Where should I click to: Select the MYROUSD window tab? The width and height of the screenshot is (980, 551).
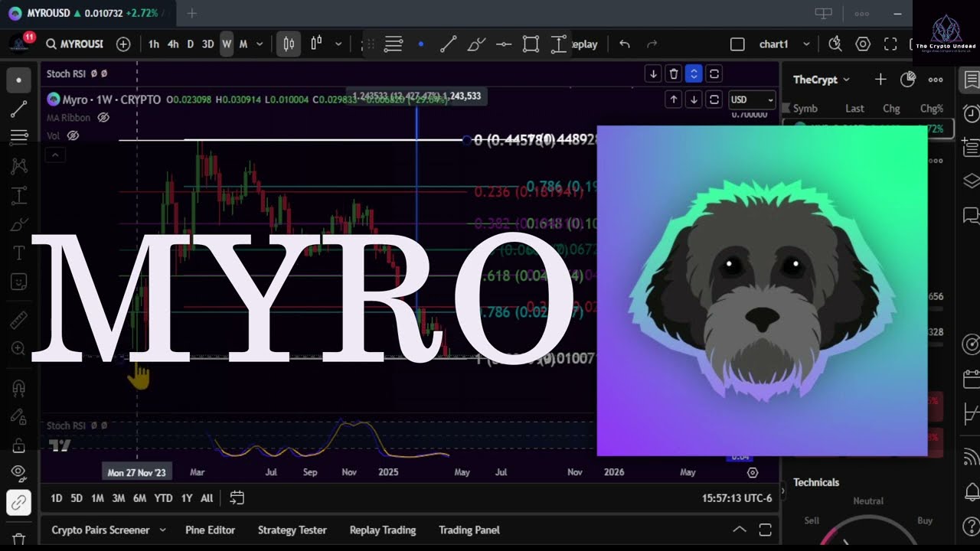pyautogui.click(x=87, y=13)
